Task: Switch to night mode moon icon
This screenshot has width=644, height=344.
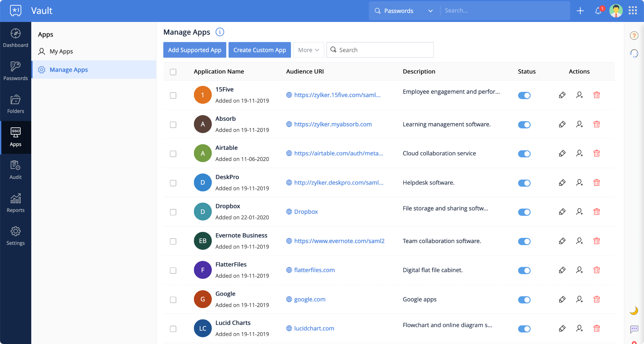Action: click(634, 310)
